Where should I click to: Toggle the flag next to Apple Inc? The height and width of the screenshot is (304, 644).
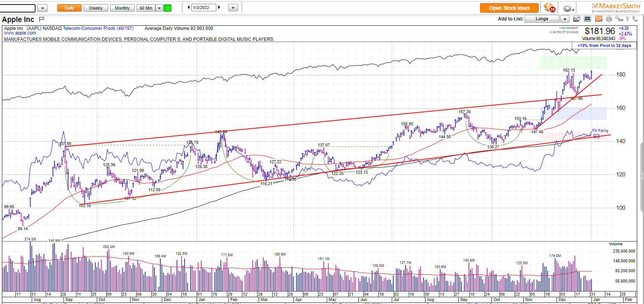[42, 19]
